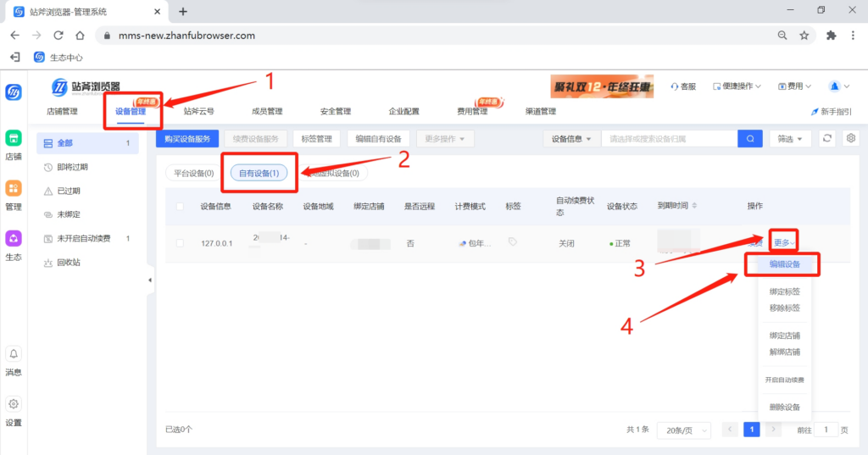Choose 绑定标签 from the menu

(784, 291)
